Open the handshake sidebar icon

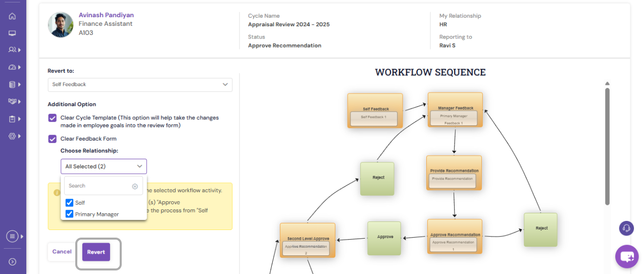point(12,102)
